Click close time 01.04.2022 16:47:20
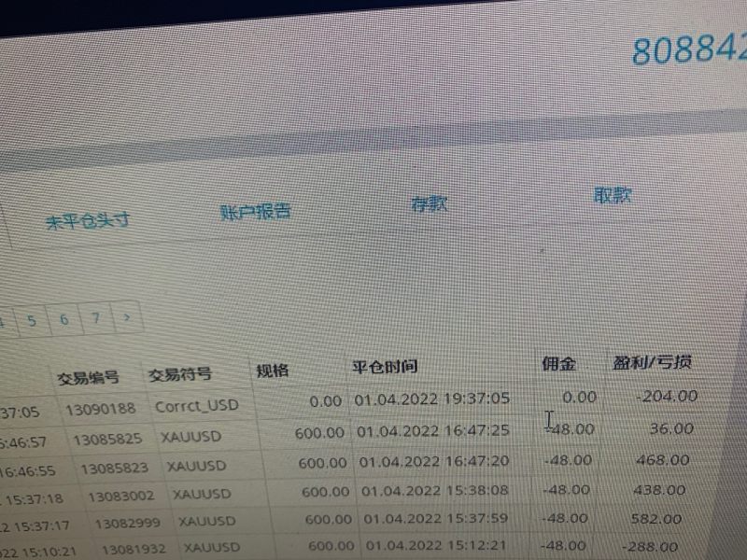This screenshot has width=747, height=560. pyautogui.click(x=434, y=461)
